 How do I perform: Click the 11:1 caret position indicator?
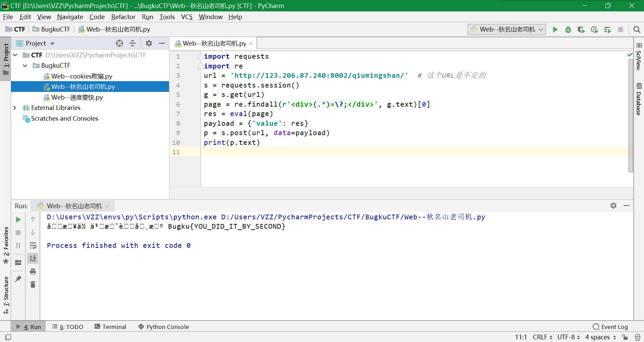point(521,337)
